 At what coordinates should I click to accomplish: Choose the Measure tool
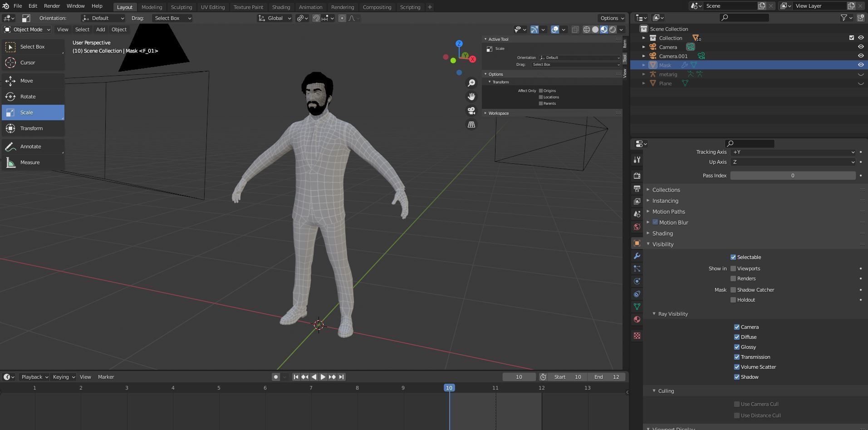point(33,162)
